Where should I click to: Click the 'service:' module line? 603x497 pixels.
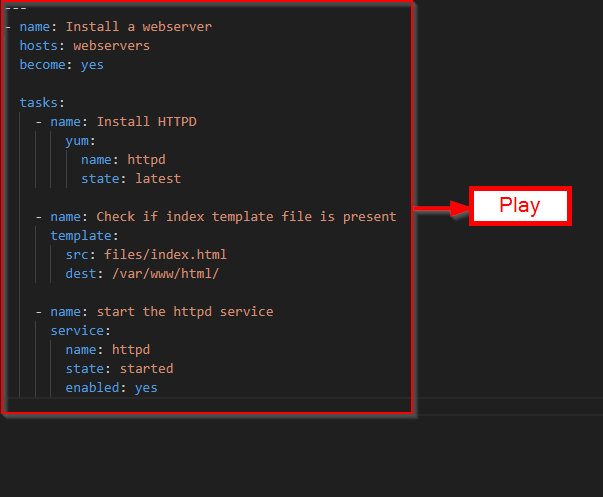click(x=80, y=331)
